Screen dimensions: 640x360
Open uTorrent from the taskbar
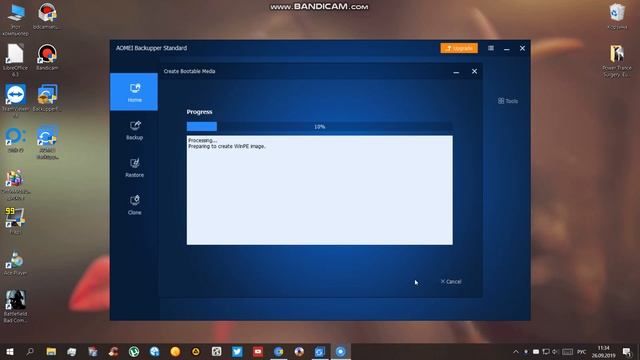(x=134, y=351)
